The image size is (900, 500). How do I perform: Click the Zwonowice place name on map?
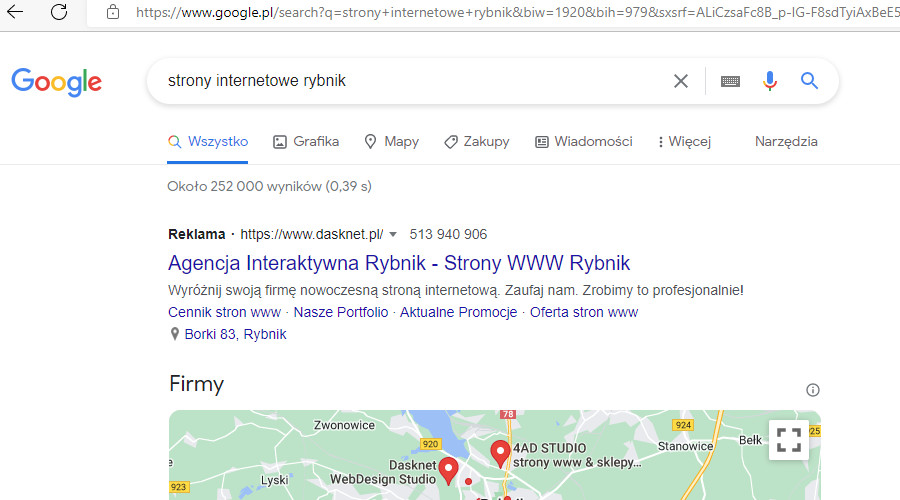coord(344,425)
